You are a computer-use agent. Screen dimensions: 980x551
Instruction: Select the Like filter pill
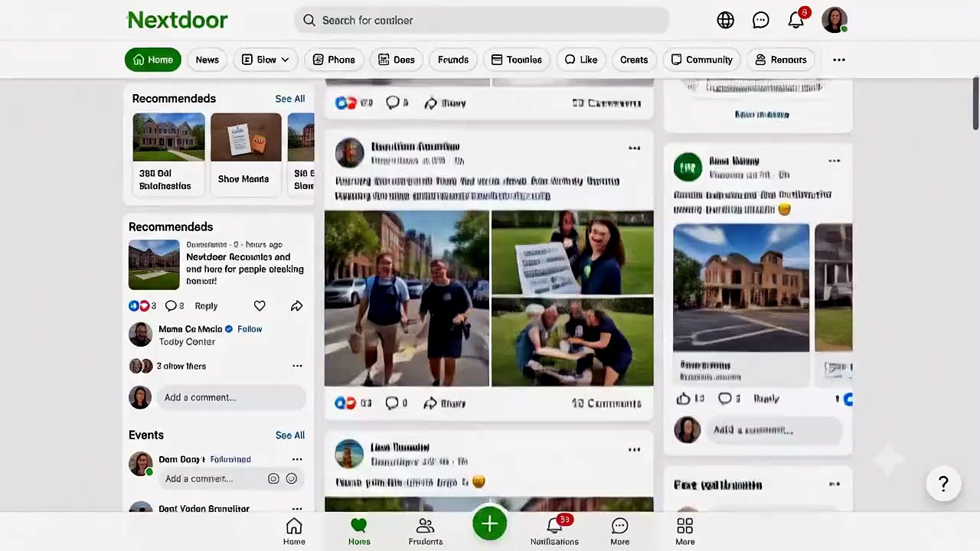[581, 60]
